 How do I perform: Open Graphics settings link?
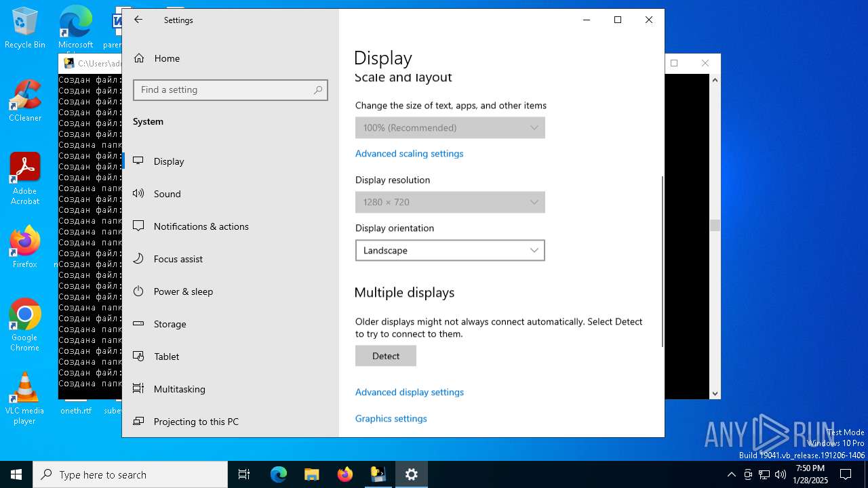[391, 418]
